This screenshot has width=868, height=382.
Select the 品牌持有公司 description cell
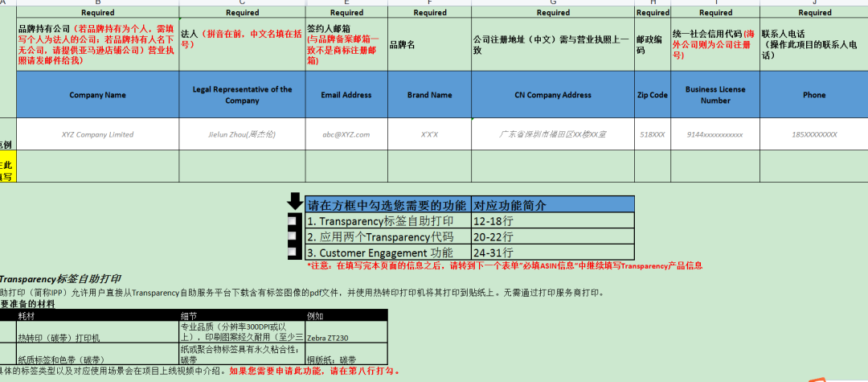tap(97, 44)
